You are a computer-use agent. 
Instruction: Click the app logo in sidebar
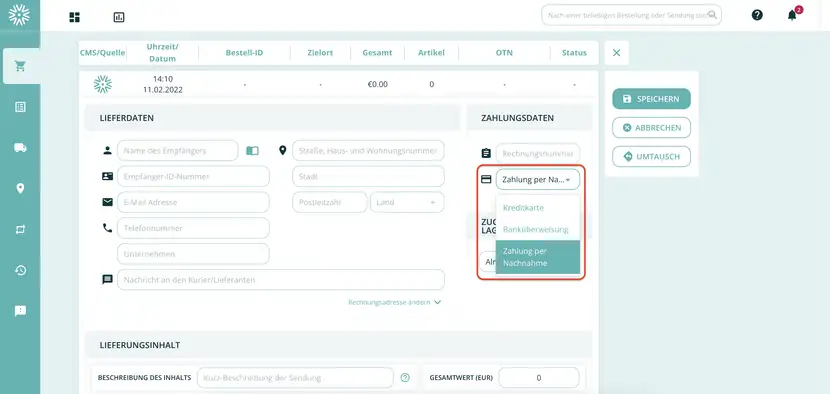(x=20, y=15)
